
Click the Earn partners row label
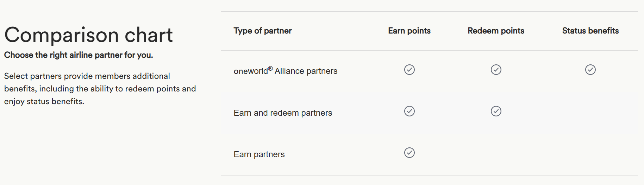[x=259, y=154]
